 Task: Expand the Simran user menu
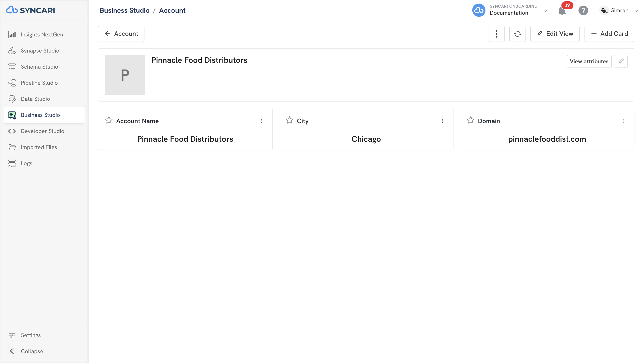pyautogui.click(x=636, y=11)
